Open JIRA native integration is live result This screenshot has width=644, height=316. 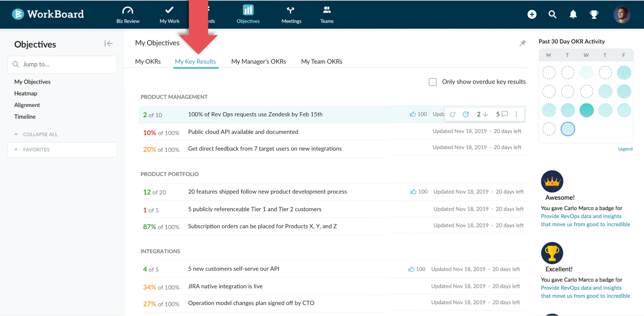(225, 286)
